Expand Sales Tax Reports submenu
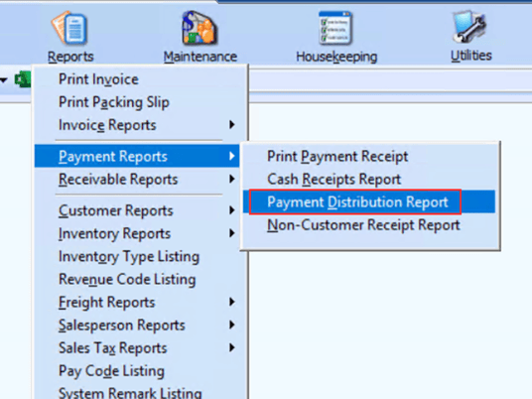 (x=137, y=348)
